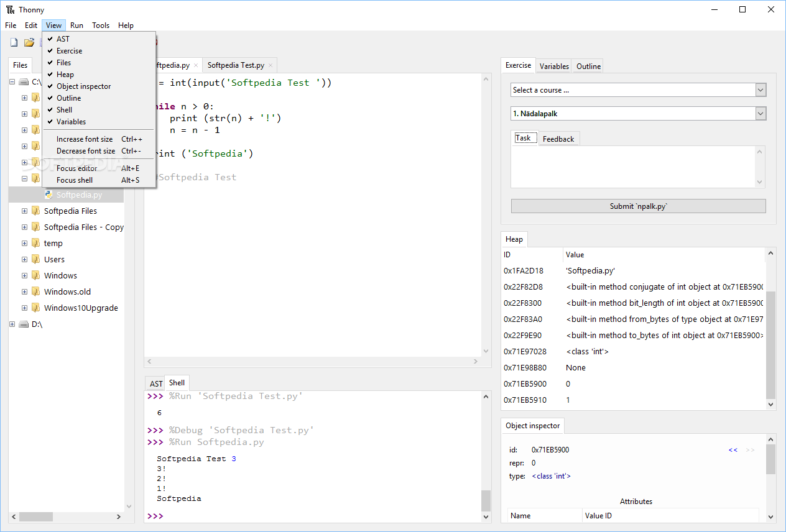Uncheck Outline in the View menu
Screen dimensions: 786x532
99,98
